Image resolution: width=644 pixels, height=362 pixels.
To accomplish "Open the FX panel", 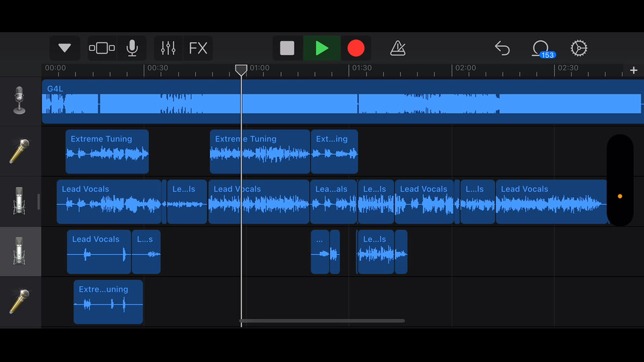I will (198, 48).
